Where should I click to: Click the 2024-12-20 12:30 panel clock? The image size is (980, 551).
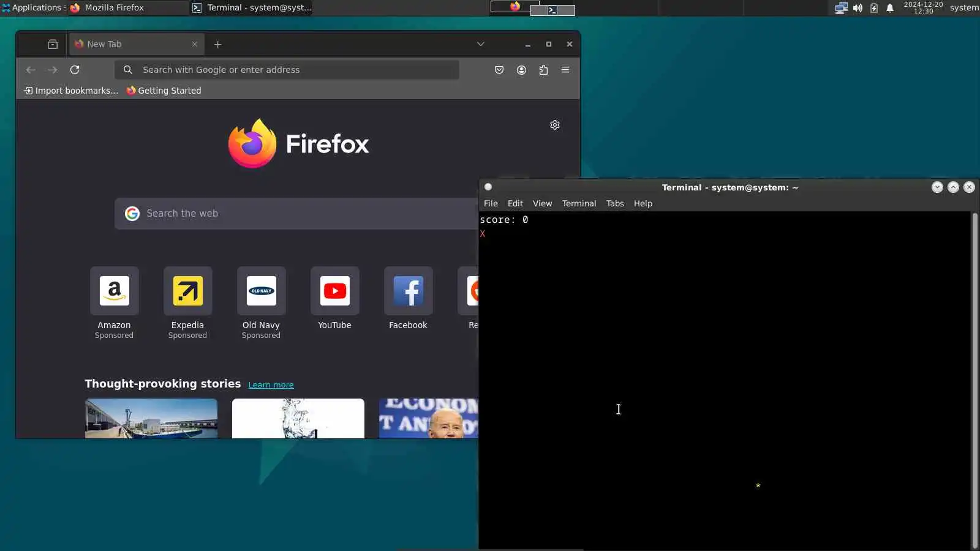pyautogui.click(x=923, y=8)
